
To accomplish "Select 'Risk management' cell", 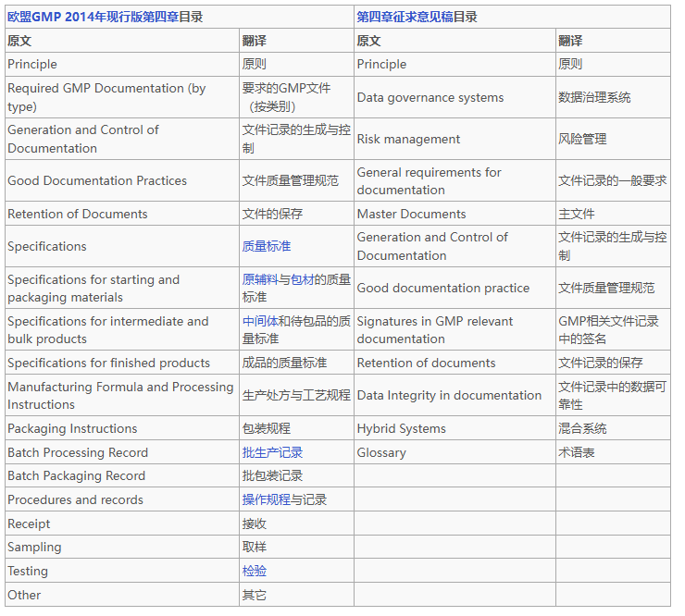I will tap(455, 140).
